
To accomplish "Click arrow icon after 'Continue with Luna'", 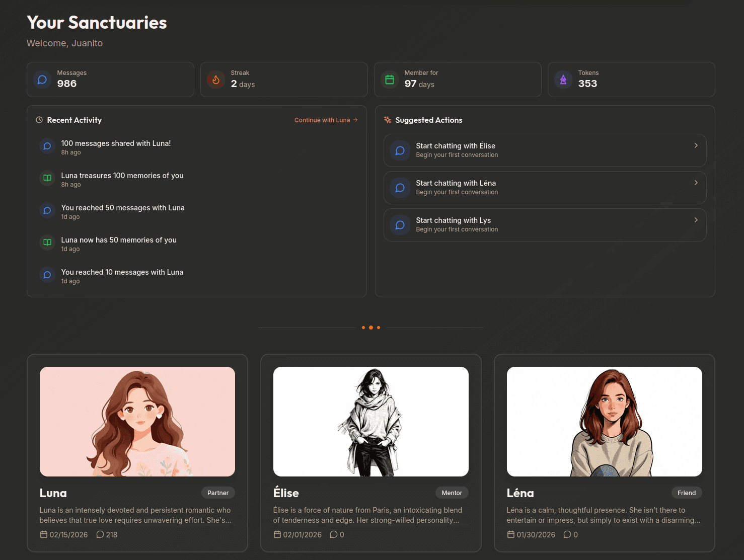I will click(355, 120).
